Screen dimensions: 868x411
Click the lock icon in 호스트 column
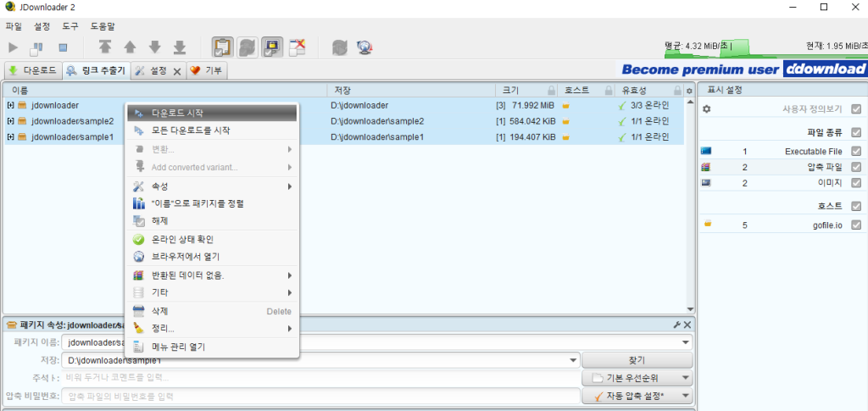pyautogui.click(x=609, y=90)
